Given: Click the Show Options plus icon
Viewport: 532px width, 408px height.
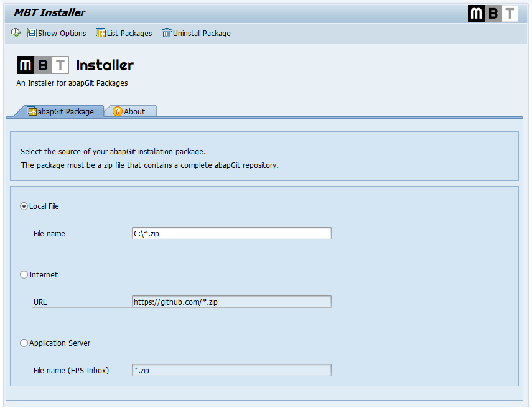Looking at the screenshot, I should (x=32, y=33).
